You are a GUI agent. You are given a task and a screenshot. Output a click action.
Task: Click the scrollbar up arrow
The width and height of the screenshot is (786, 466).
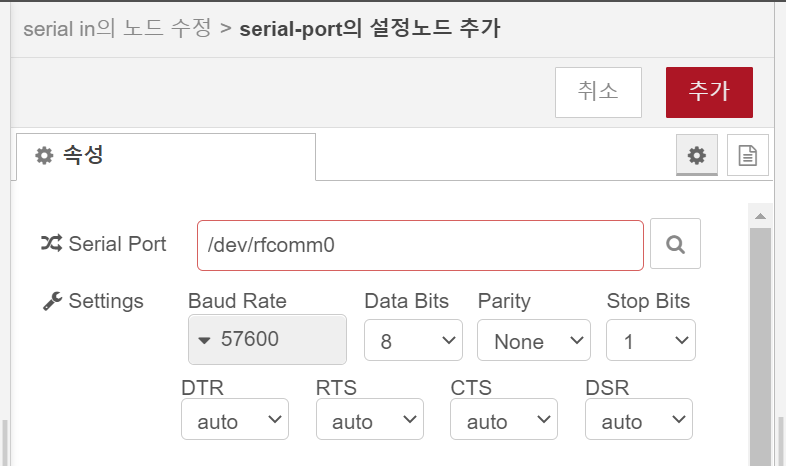[760, 216]
